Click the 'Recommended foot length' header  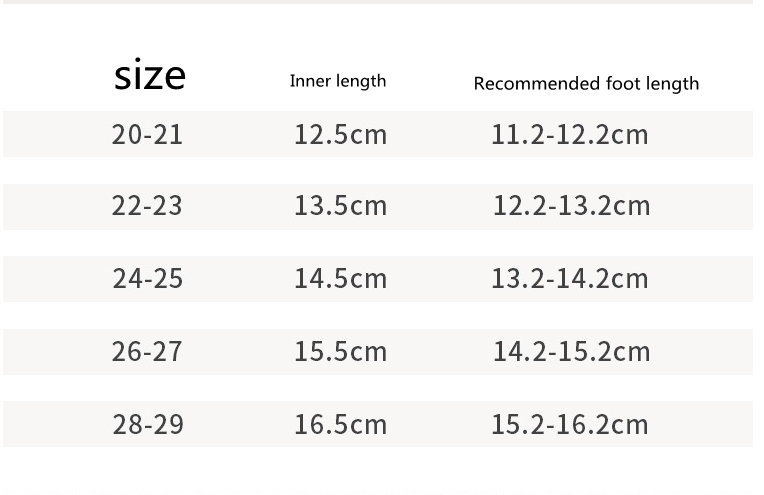tap(586, 83)
